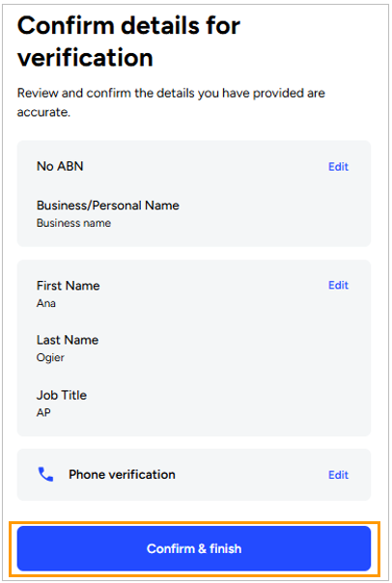Edit the No ABN business details
This screenshot has width=392, height=583.
pos(338,167)
